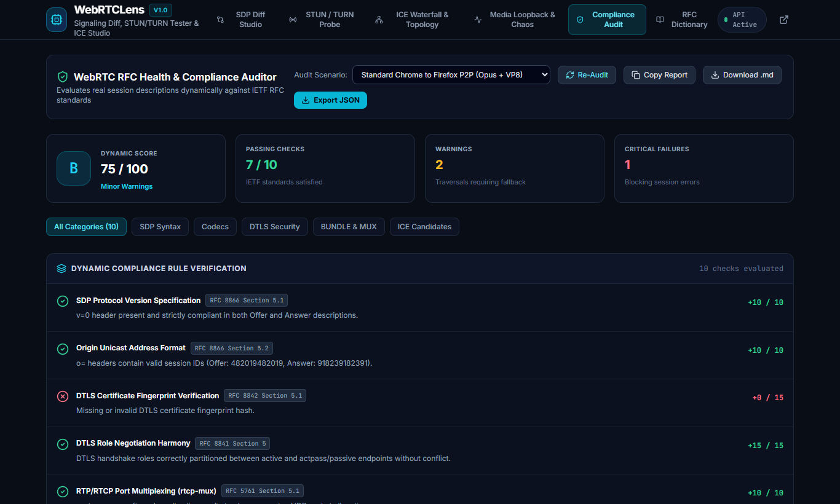The width and height of the screenshot is (840, 504).
Task: Click the shield icon beside the auditor title
Action: [x=62, y=77]
